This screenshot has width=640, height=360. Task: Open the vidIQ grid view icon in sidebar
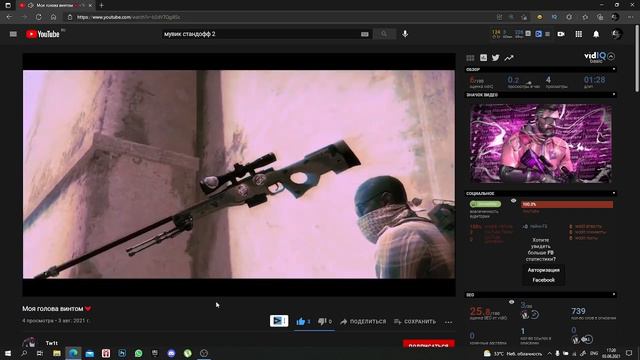point(470,58)
